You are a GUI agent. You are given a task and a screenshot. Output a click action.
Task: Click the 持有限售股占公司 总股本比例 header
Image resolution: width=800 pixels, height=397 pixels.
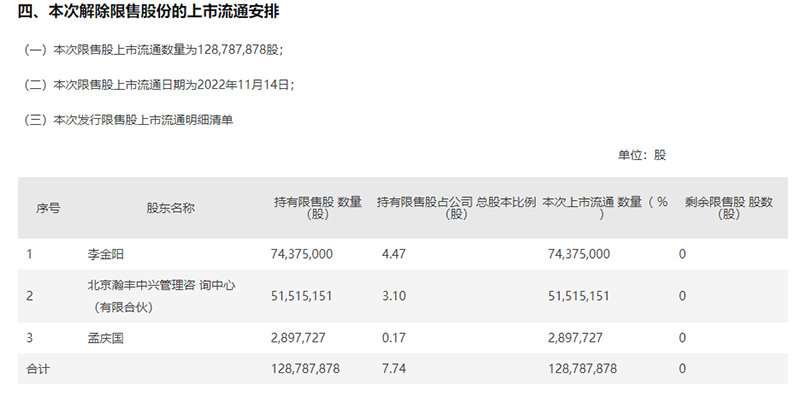[x=457, y=208]
